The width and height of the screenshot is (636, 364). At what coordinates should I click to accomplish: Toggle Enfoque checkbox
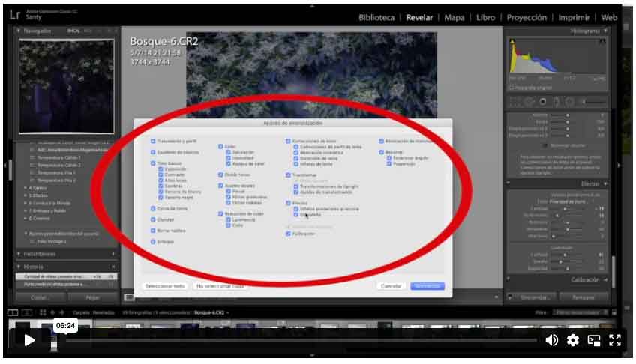[153, 242]
